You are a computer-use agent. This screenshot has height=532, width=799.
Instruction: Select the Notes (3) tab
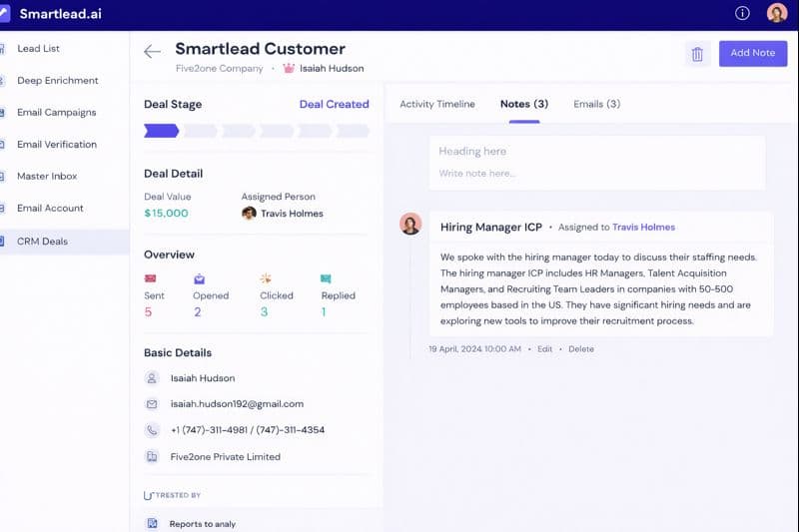click(524, 104)
